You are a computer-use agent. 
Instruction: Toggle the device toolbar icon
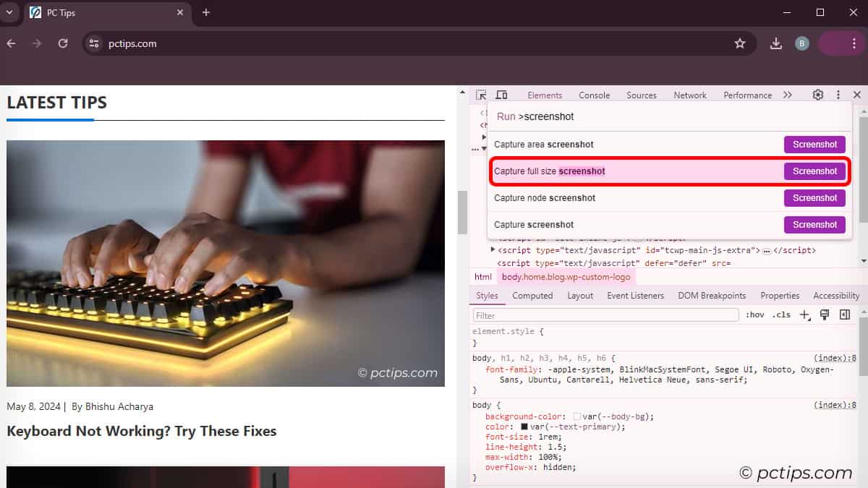[x=501, y=95]
